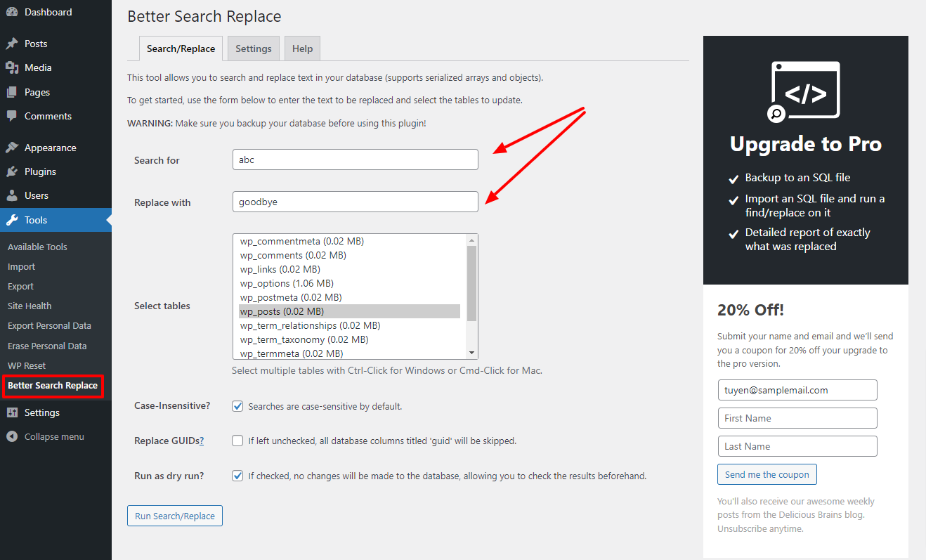Click the table list scroll-up arrow
The width and height of the screenshot is (926, 560).
[x=471, y=240]
